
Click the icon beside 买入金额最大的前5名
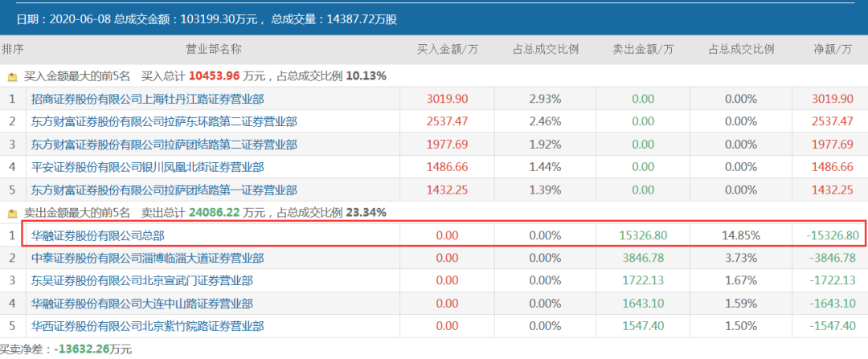tap(12, 76)
